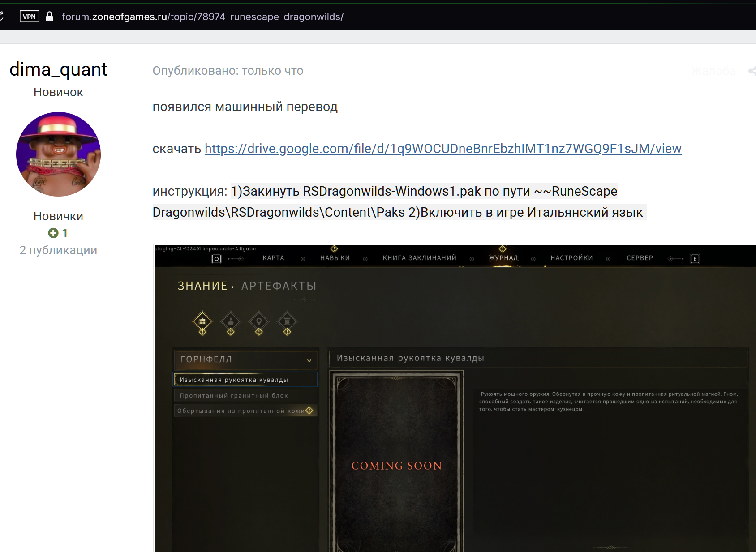
Task: Select "Пропитанный гранитный блок" in the list
Action: point(245,395)
